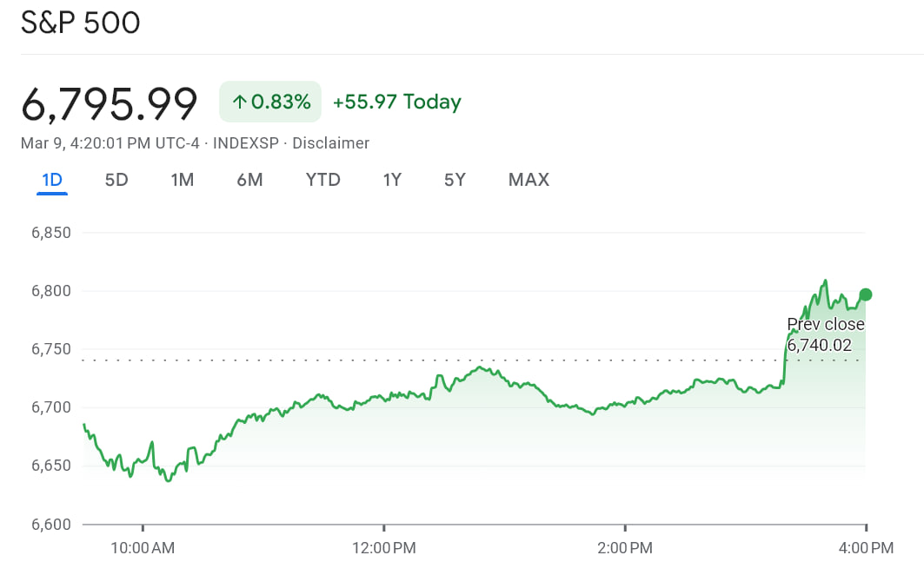924x575 pixels.
Task: Click the Prev close 6,740.02 label
Action: 825,334
